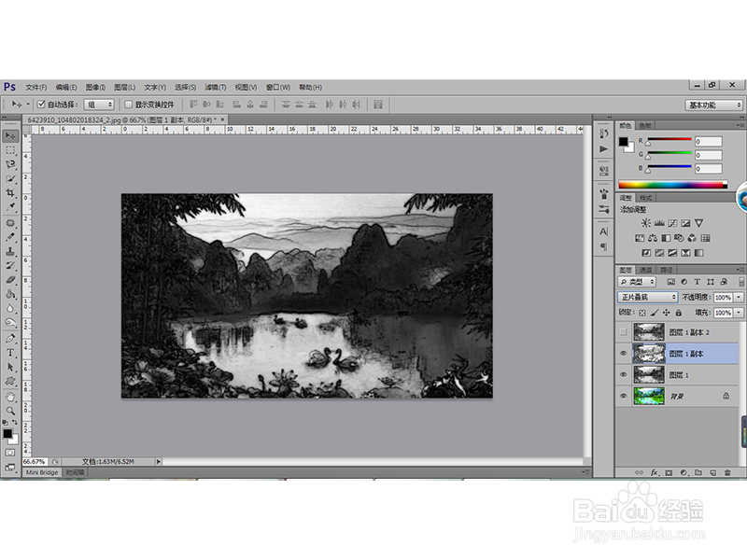The height and width of the screenshot is (560, 747).
Task: Open the 滤镜(T) menu
Action: pyautogui.click(x=216, y=87)
